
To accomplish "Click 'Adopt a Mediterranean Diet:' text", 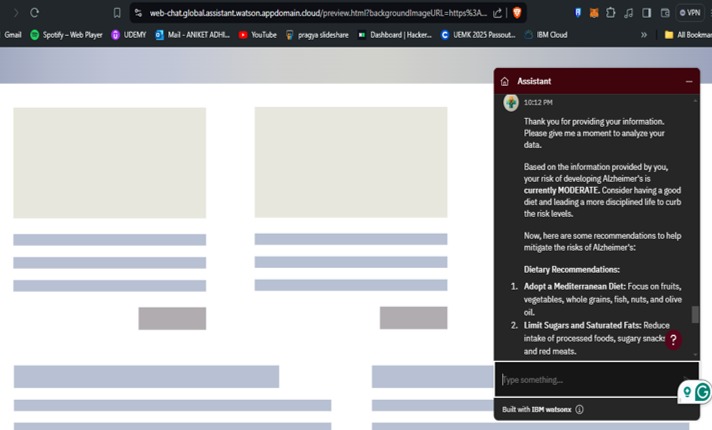I will [x=574, y=287].
